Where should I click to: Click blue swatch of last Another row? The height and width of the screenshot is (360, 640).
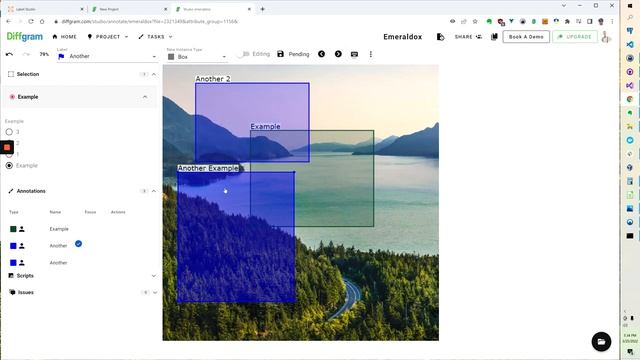pos(13,262)
